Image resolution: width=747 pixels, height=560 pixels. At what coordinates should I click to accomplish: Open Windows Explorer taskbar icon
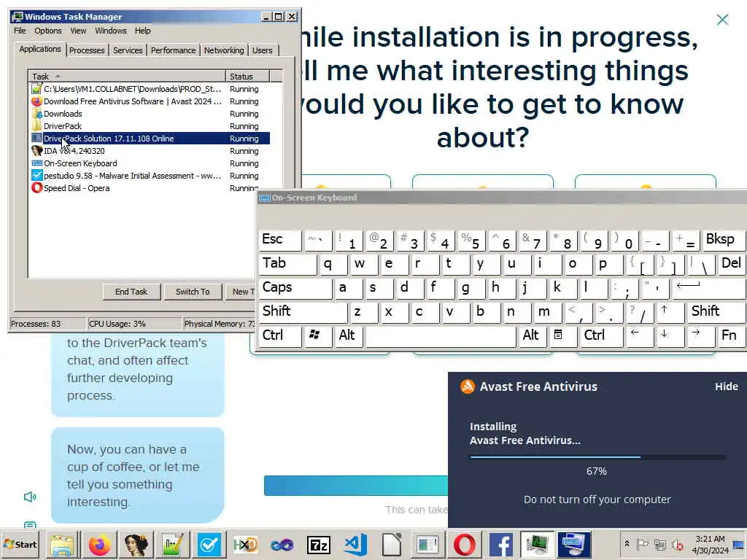[x=63, y=544]
